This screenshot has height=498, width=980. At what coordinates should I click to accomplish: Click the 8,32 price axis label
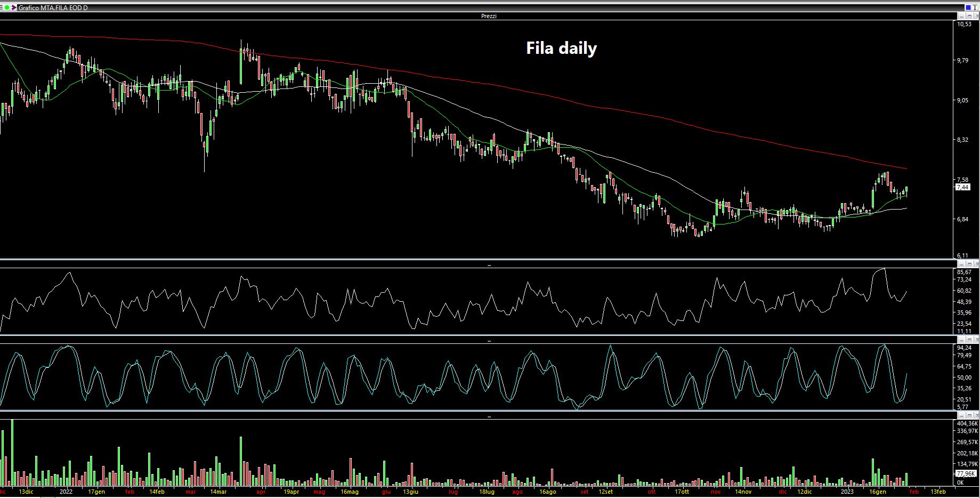click(963, 140)
